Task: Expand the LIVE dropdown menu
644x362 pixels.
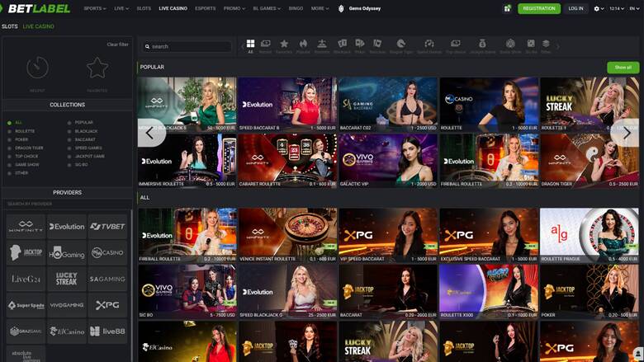Action: [121, 8]
